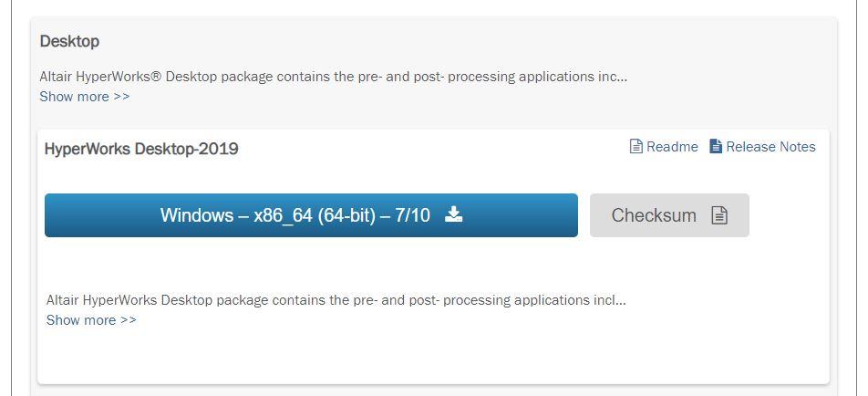This screenshot has width=868, height=396.
Task: Click the Release Notes text label
Action: pyautogui.click(x=770, y=147)
